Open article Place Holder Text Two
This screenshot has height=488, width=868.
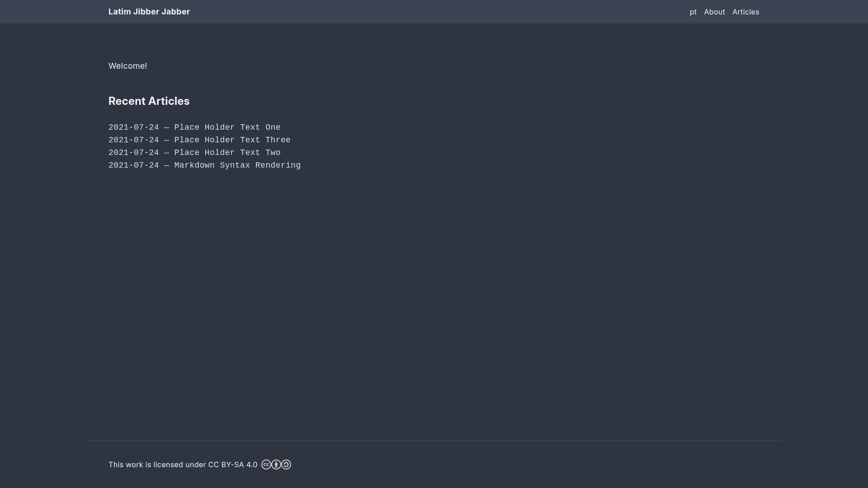[x=227, y=153]
